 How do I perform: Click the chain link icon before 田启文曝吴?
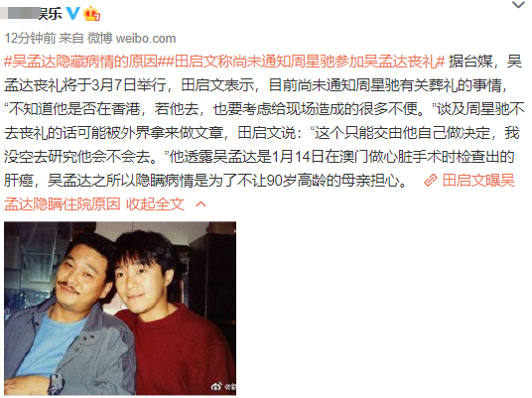(430, 181)
